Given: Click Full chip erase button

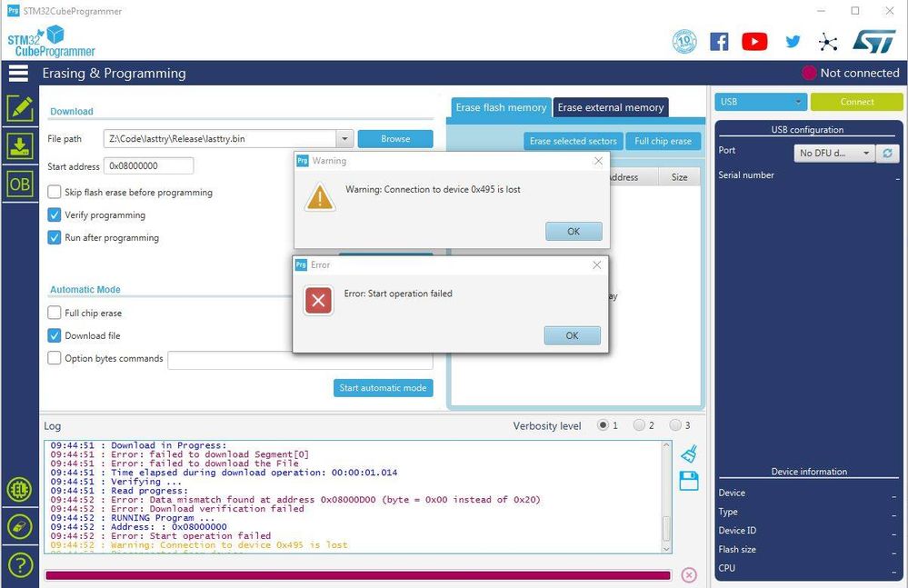Looking at the screenshot, I should 663,141.
